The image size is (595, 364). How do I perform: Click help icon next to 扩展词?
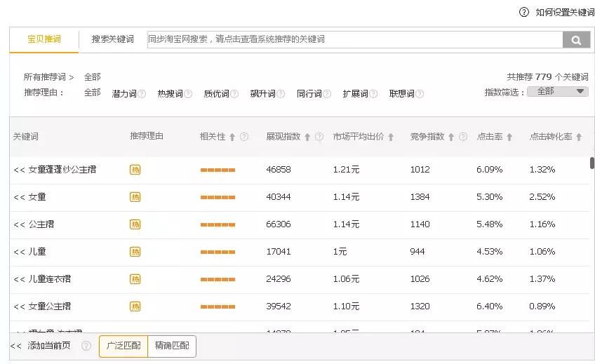click(x=373, y=94)
